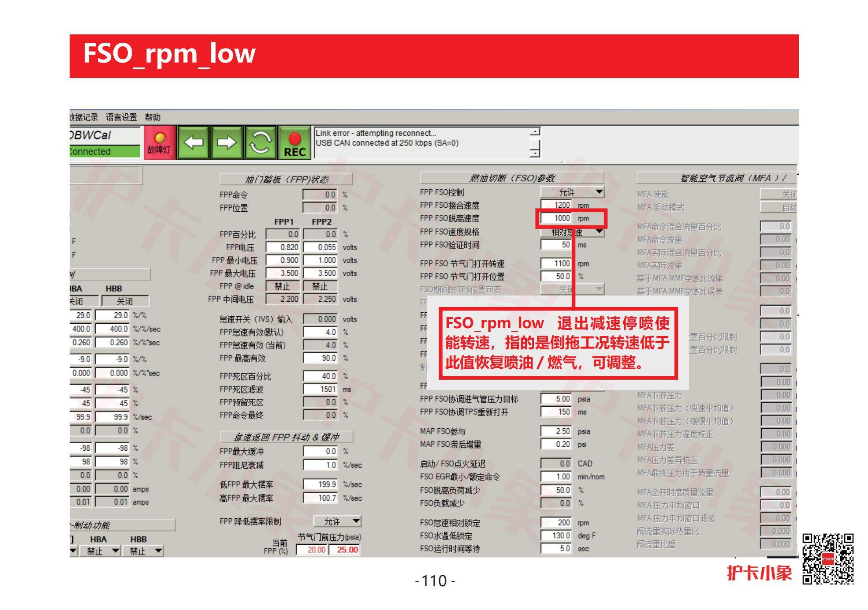Select the FPP2 中间电压 field

[x=320, y=299]
